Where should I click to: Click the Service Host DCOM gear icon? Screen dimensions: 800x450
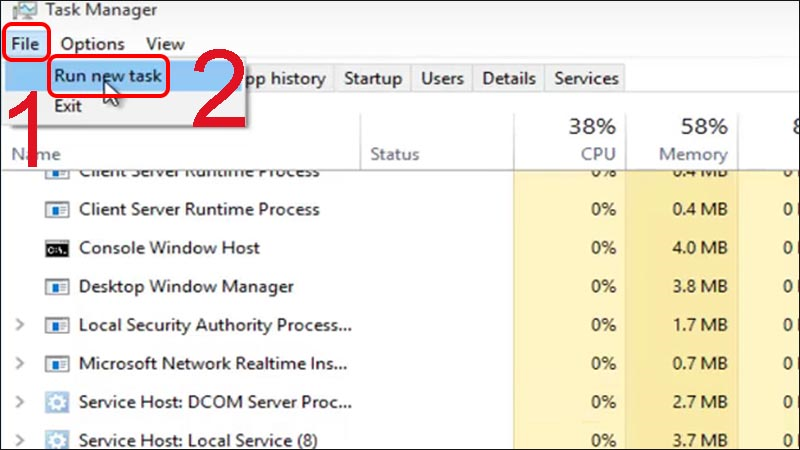pyautogui.click(x=57, y=402)
